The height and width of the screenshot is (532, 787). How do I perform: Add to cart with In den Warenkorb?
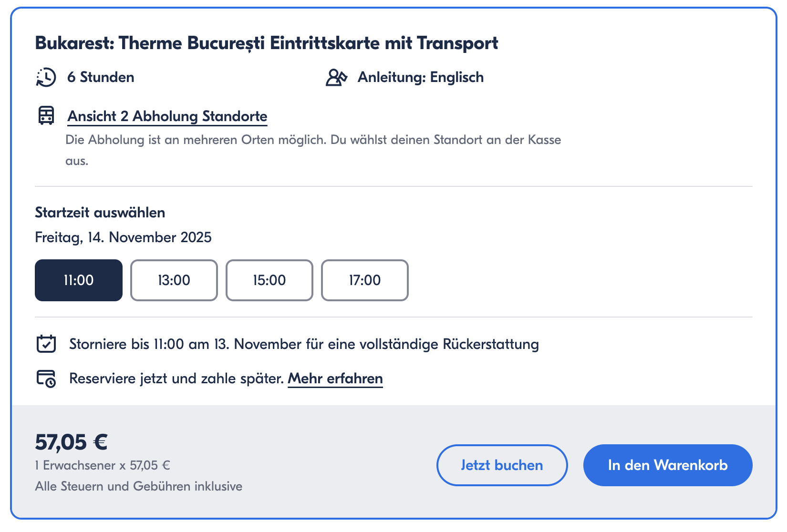[668, 465]
